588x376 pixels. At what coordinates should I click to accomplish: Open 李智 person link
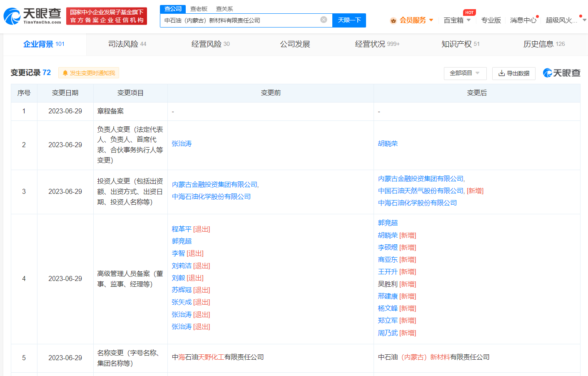178,253
